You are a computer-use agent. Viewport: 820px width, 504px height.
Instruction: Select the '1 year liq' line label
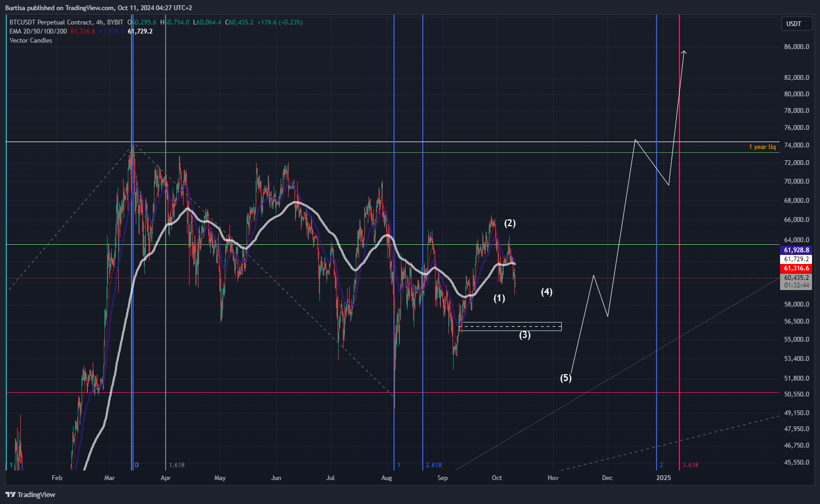click(x=762, y=147)
